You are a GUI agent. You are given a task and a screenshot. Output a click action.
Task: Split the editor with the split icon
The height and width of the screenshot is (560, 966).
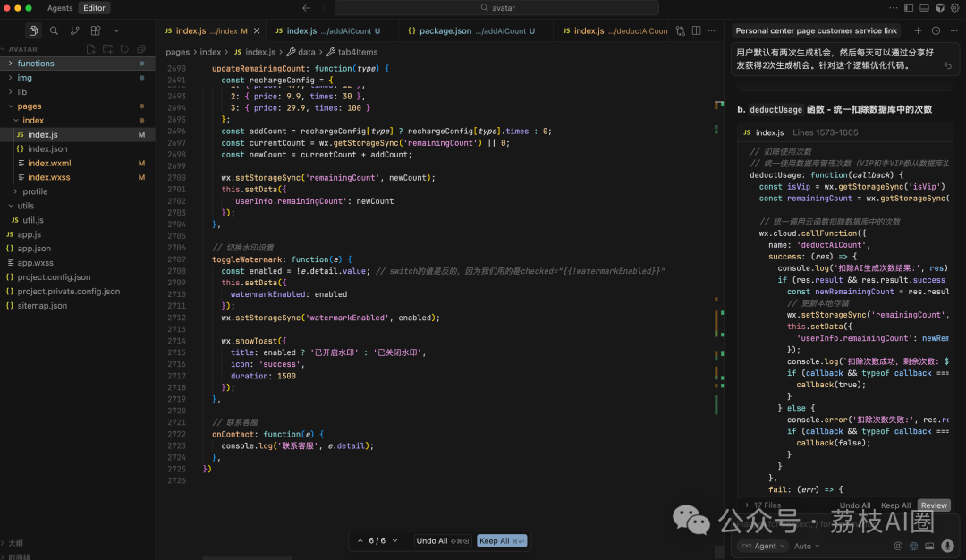click(x=696, y=30)
